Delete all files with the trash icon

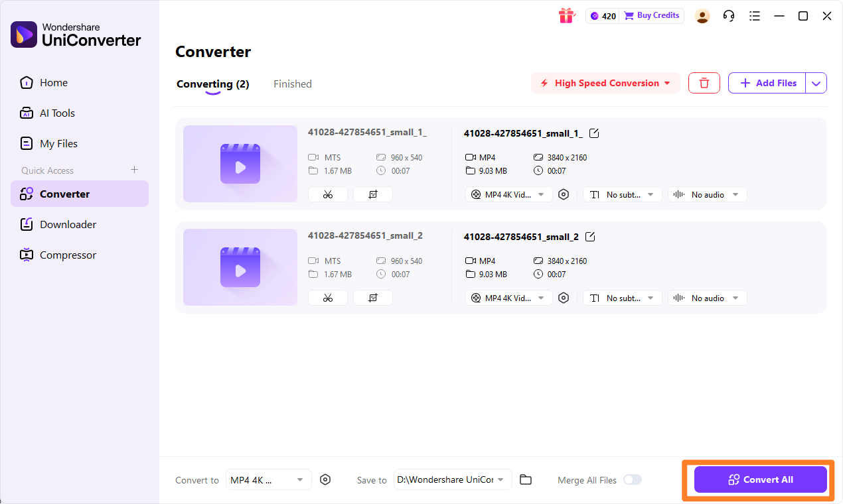704,83
